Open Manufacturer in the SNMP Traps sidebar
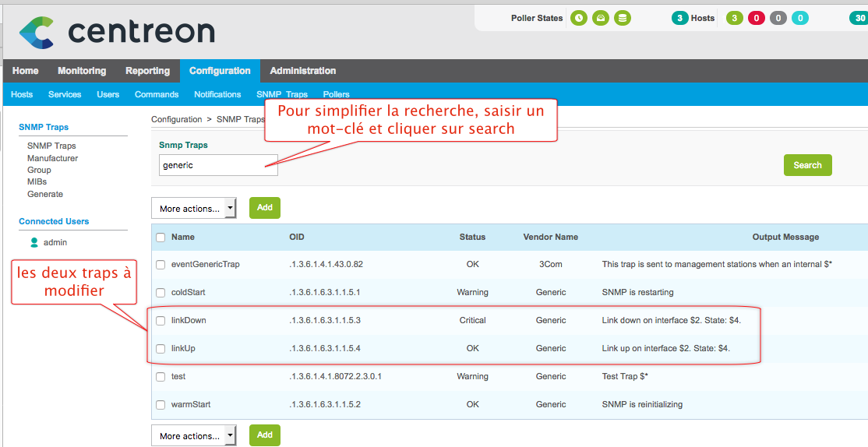Screen dimensions: 868x447 52,158
